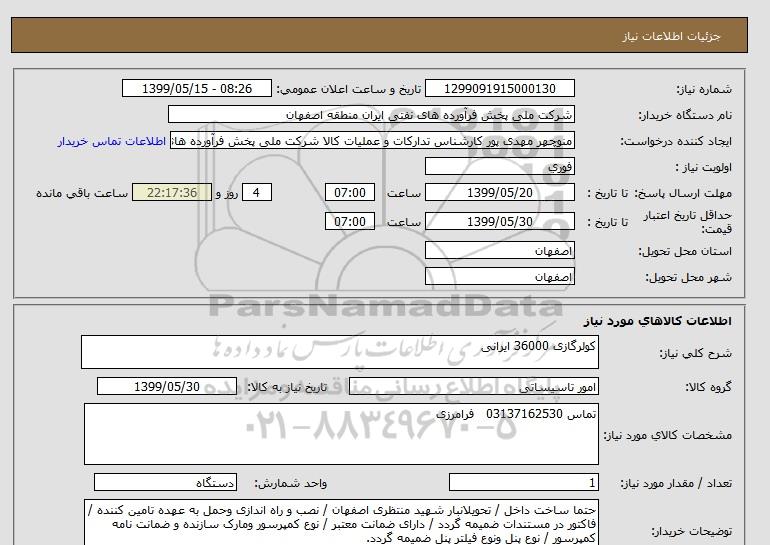Image resolution: width=770 pixels, height=545 pixels.
Task: Click the buyer notes text area
Action: (x=341, y=522)
